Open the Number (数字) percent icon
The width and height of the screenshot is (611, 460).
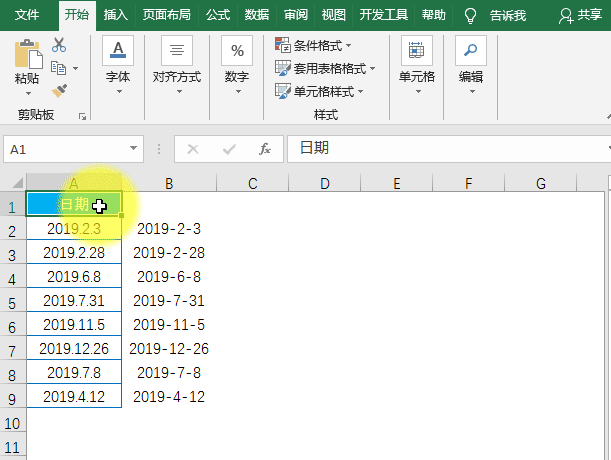[237, 50]
